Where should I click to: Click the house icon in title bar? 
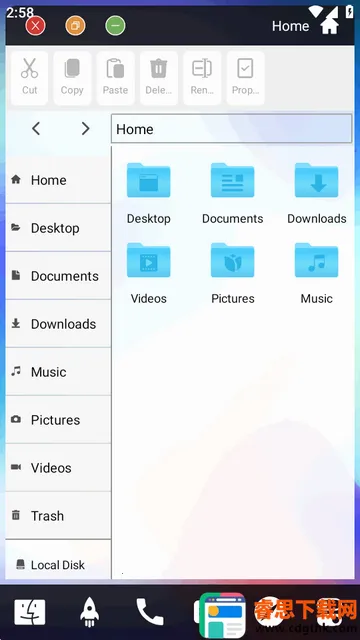pyautogui.click(x=329, y=25)
